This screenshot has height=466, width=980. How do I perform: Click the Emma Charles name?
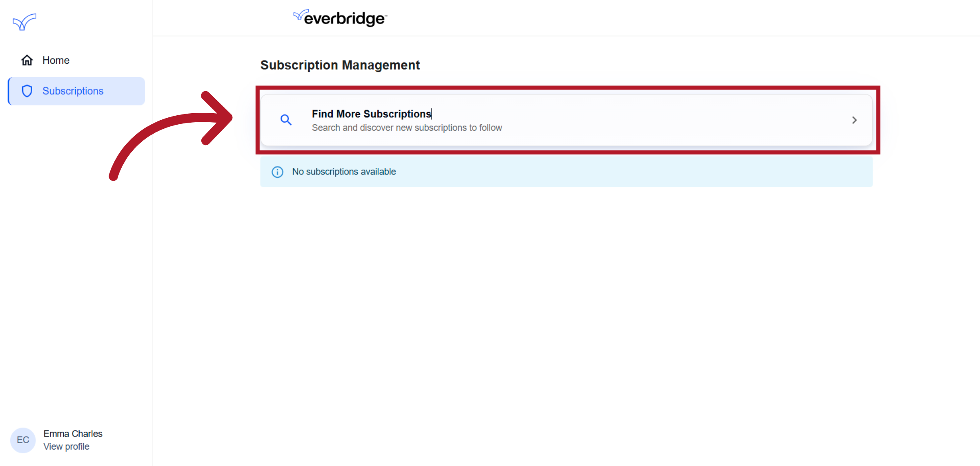tap(73, 434)
